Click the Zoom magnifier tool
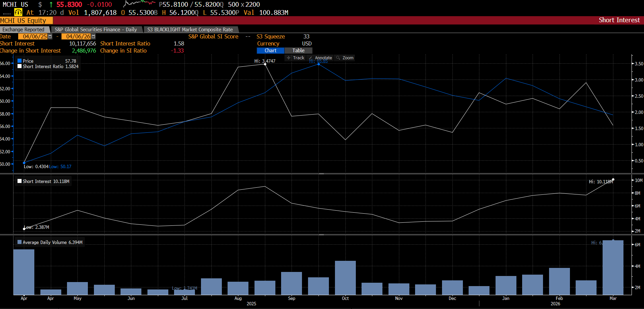This screenshot has height=309, width=644. (x=345, y=58)
